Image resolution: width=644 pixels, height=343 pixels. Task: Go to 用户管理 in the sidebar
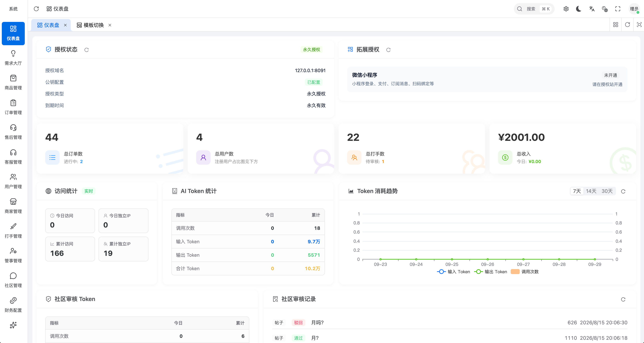coord(13,182)
